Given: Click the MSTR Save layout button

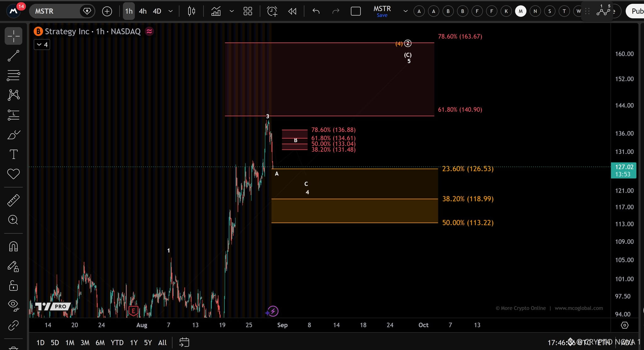Looking at the screenshot, I should click(x=382, y=11).
